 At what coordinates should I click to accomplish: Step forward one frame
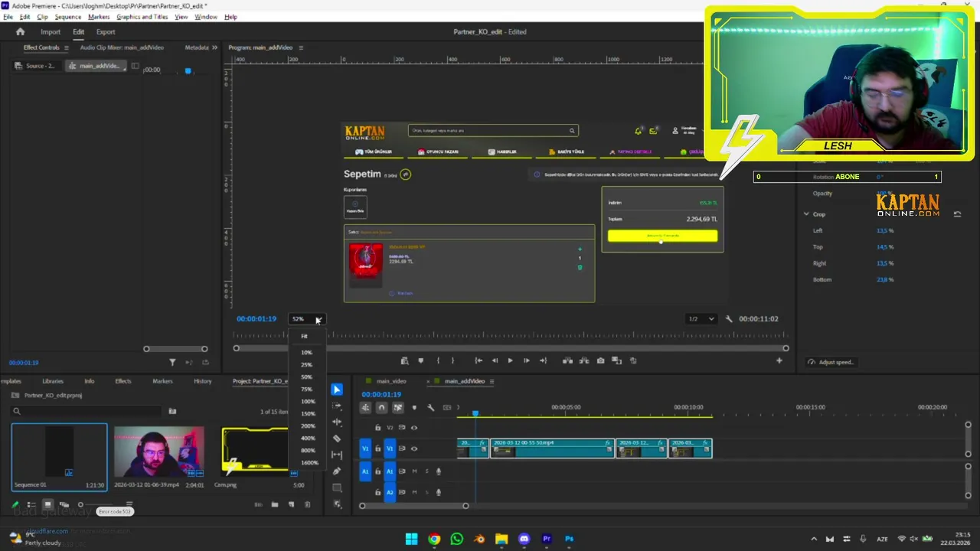click(526, 360)
